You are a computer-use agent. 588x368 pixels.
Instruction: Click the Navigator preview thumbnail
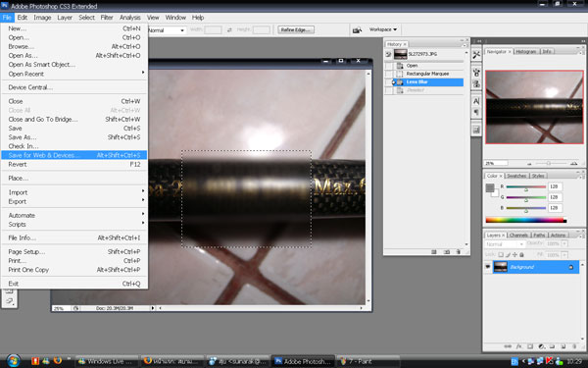coord(534,107)
